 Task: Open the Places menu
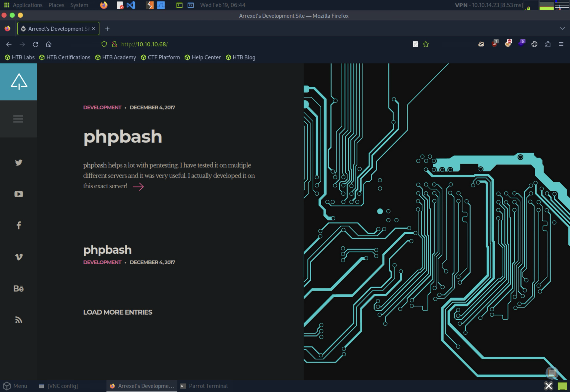(x=56, y=5)
